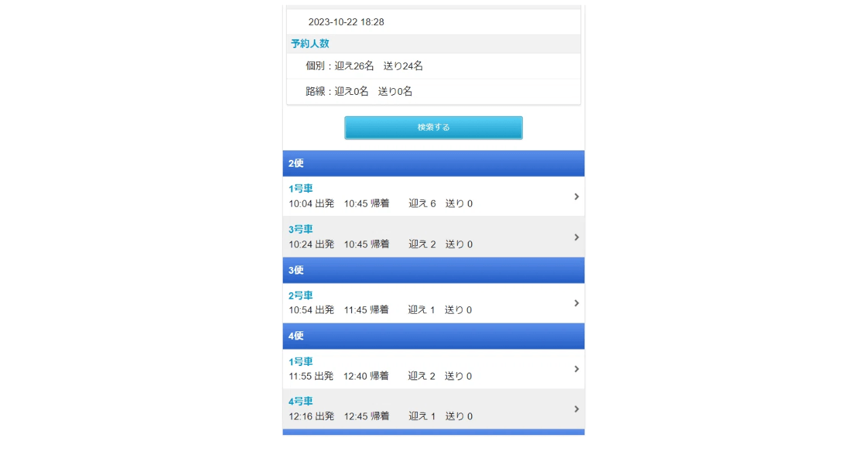Click 迎え 6 送り 0 count
This screenshot has width=868, height=454.
pyautogui.click(x=441, y=204)
